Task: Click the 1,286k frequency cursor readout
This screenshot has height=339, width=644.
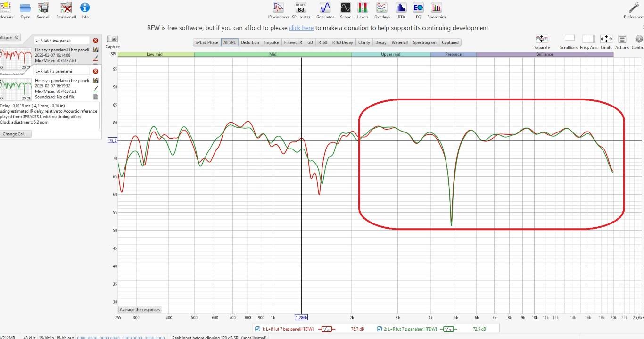Action: [x=302, y=317]
